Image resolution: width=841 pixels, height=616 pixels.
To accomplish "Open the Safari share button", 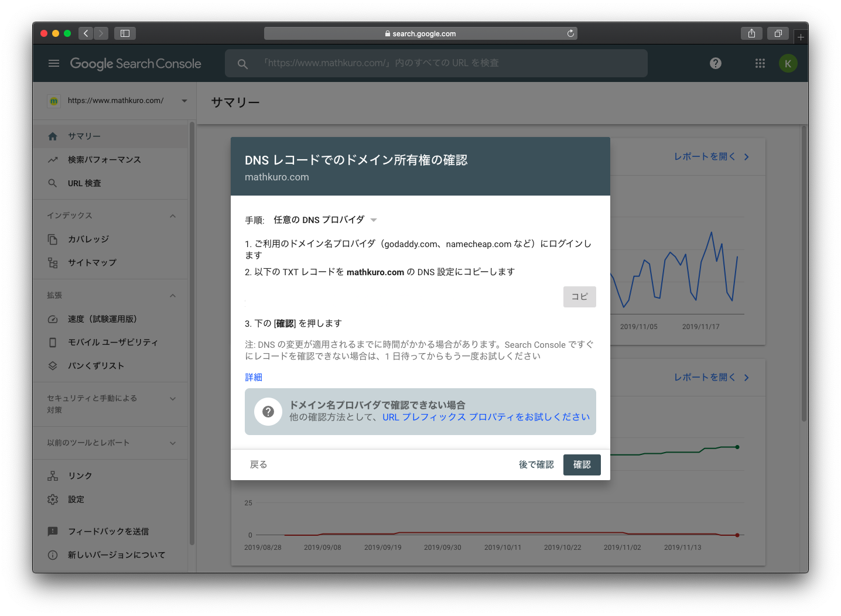I will (x=751, y=33).
